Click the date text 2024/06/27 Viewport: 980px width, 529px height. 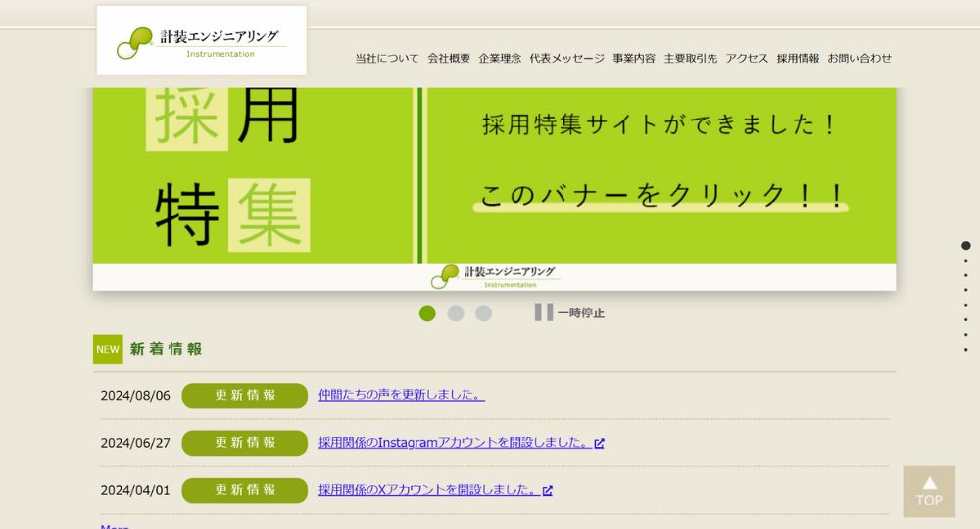(135, 443)
